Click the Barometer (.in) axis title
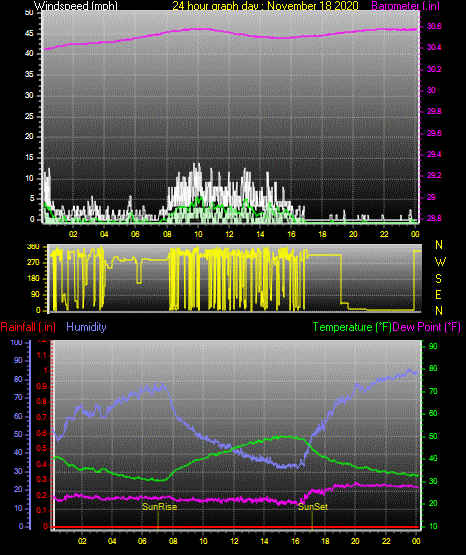 [x=405, y=6]
